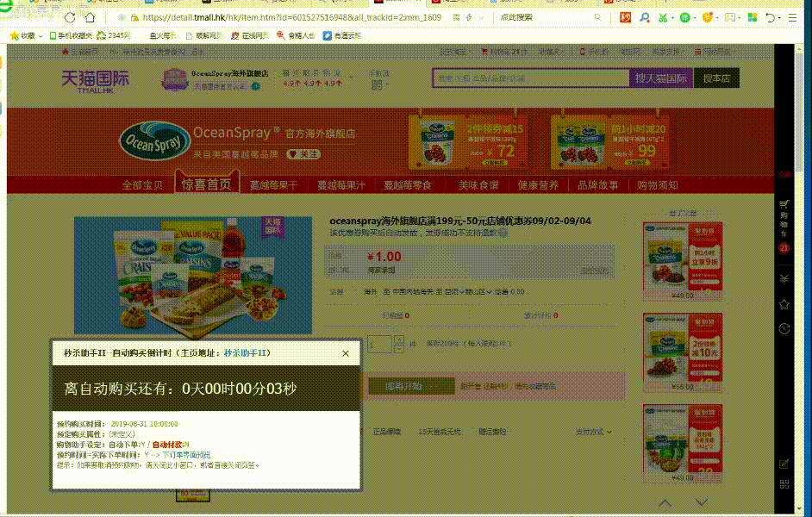Open the 购物车24件 cart link in top bar

tap(504, 52)
